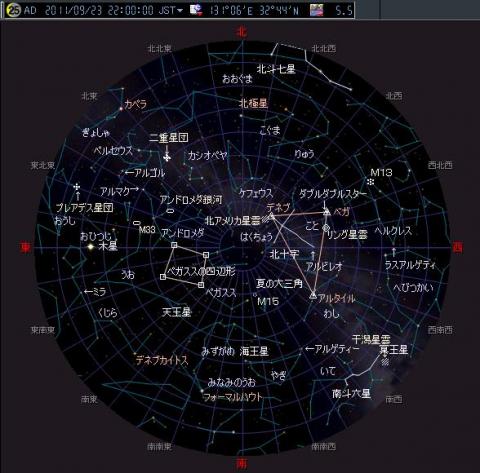
Task: Open the JST time zone dropdown arrow
Action: [x=180, y=10]
